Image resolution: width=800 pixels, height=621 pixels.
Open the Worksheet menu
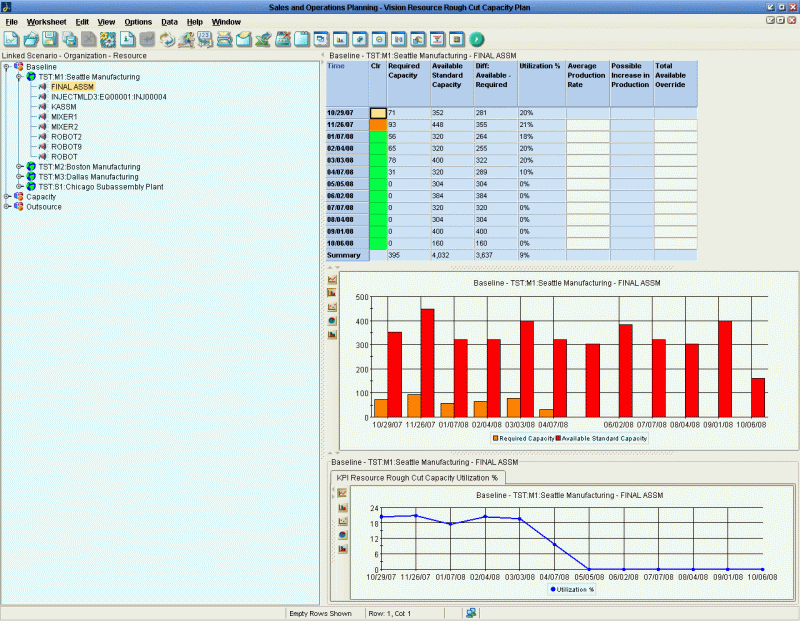(x=46, y=22)
